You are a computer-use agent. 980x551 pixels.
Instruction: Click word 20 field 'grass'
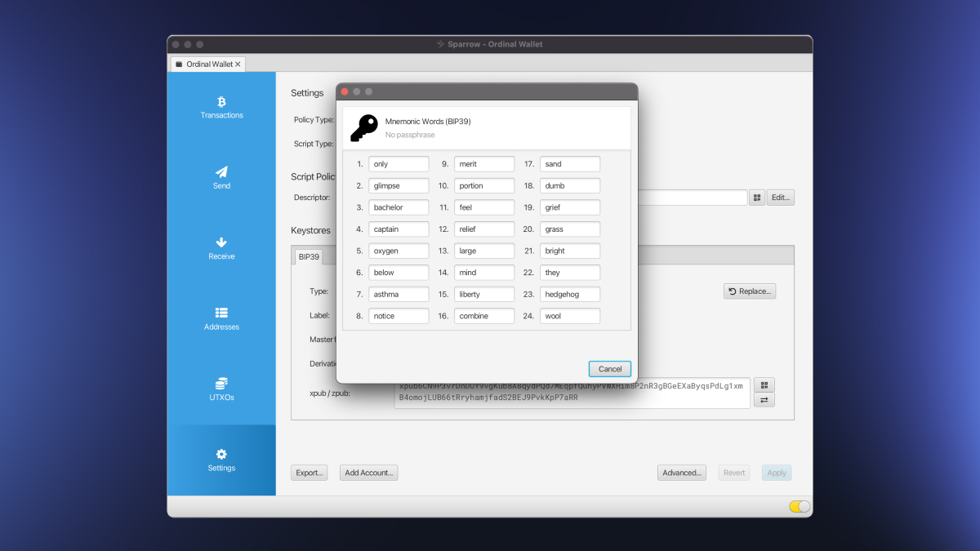click(570, 229)
